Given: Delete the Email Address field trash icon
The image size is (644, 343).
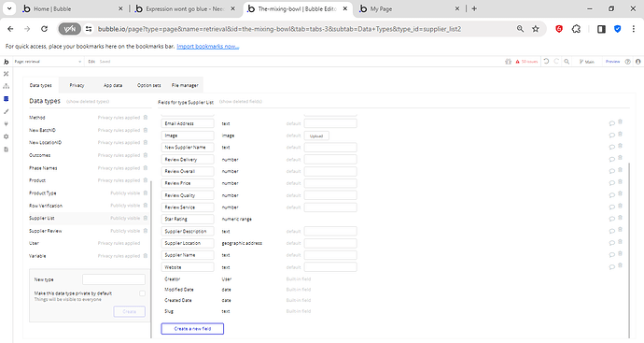Looking at the screenshot, I should (x=620, y=121).
